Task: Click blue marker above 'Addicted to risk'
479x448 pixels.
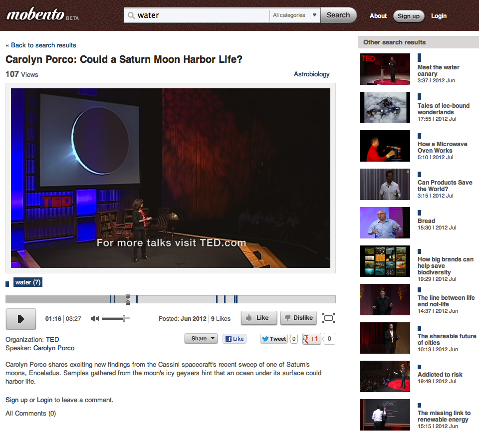Action: (x=420, y=367)
